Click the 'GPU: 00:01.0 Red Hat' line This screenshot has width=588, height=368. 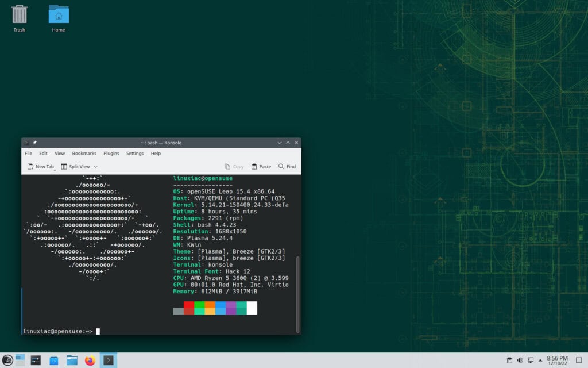231,285
